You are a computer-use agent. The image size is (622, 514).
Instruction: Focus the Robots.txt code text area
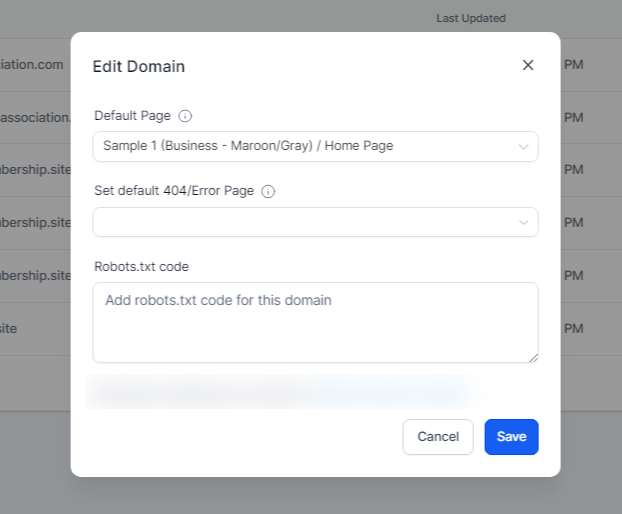click(x=315, y=322)
